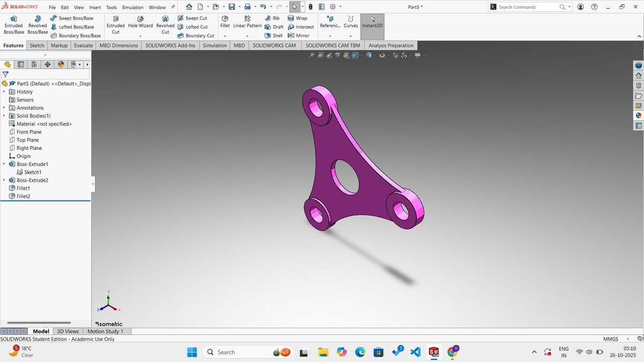Select Sketch1 in the feature tree
The image size is (644, 362).
tap(29, 172)
